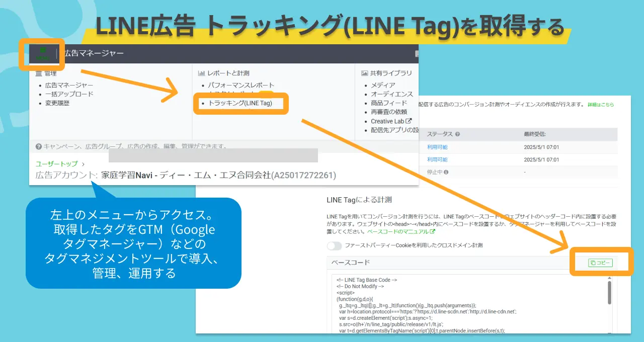The height and width of the screenshot is (342, 644).
Task: Click the 管理 section building icon
Action: (x=39, y=73)
